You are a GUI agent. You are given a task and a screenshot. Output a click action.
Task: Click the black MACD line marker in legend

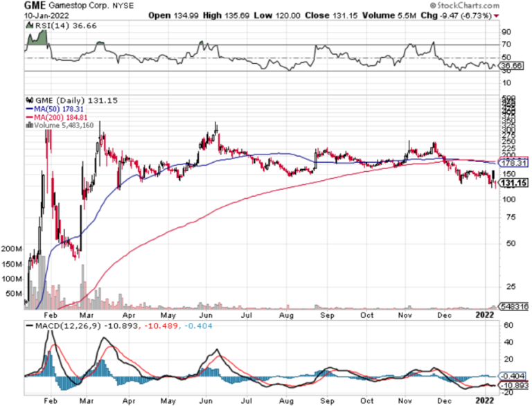click(30, 325)
